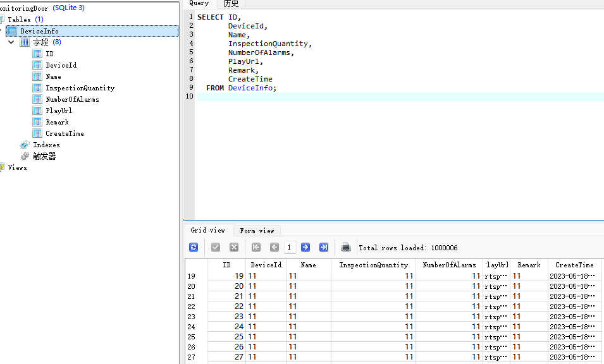Click the commit checkmark icon in results toolbar
This screenshot has height=364, width=604.
coord(216,248)
